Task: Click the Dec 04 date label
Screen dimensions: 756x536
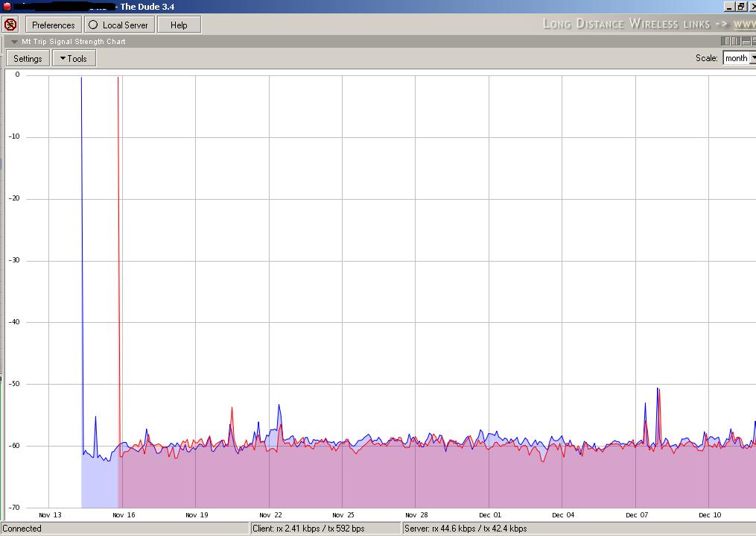Action: click(563, 515)
